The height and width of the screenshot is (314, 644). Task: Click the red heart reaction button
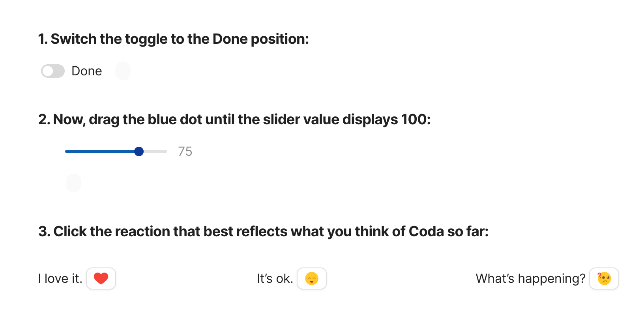pos(101,278)
